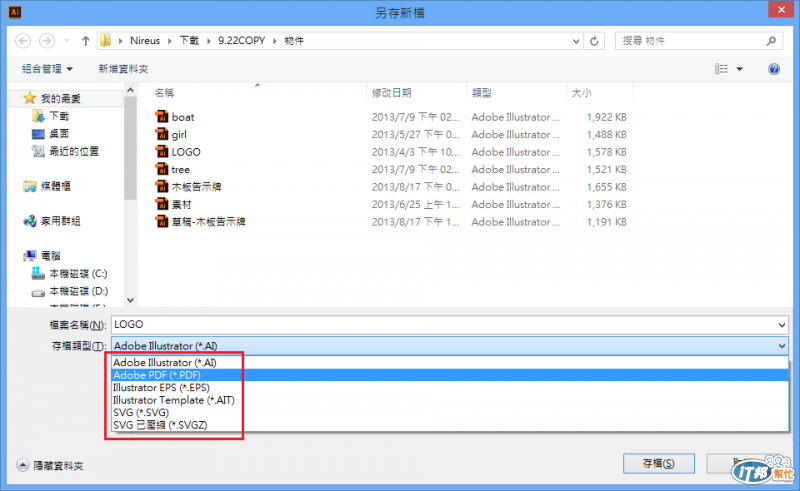Choose Adobe PDF (*.PDF) format

(450, 375)
